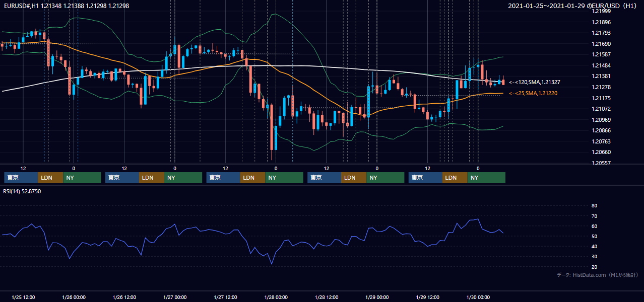This screenshot has width=644, height=302.
Task: Click the RSI scale value 30
Action: point(594,257)
